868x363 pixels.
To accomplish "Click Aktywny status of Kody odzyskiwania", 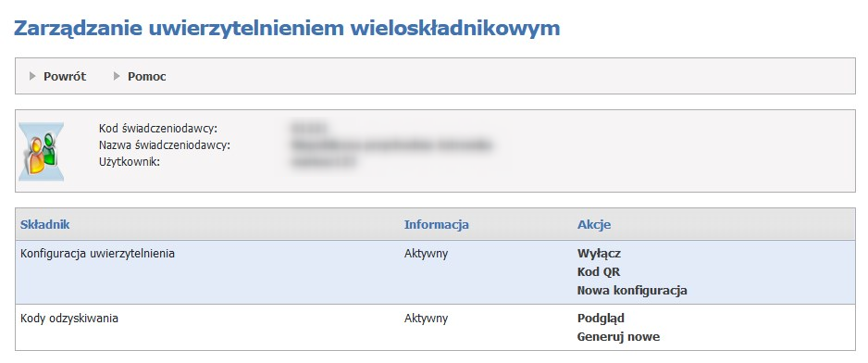I will tap(426, 319).
